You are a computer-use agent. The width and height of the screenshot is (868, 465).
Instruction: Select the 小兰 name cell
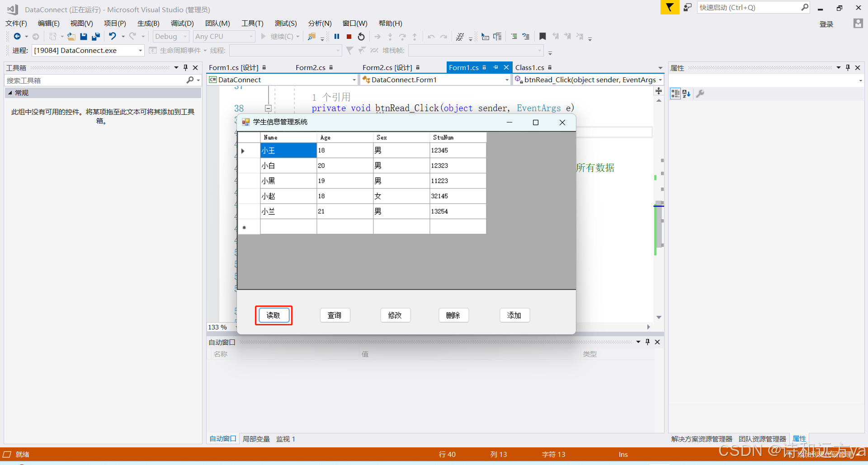288,211
